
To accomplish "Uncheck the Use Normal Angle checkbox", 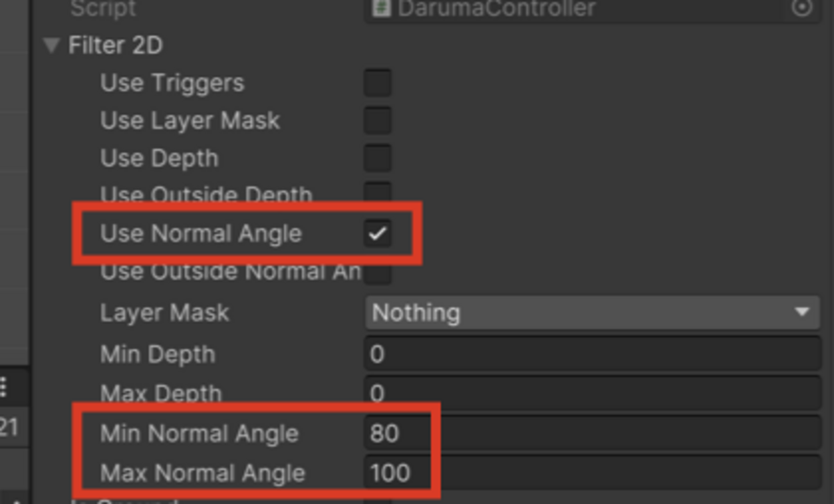I will [377, 234].
